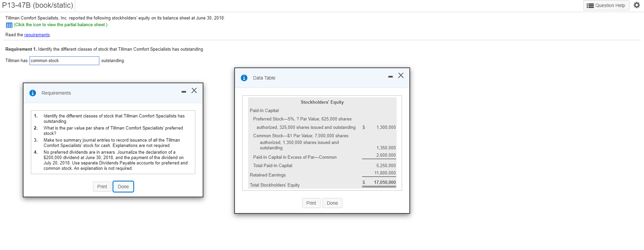The image size is (644, 250).
Task: Print the Data Table
Action: 311,203
